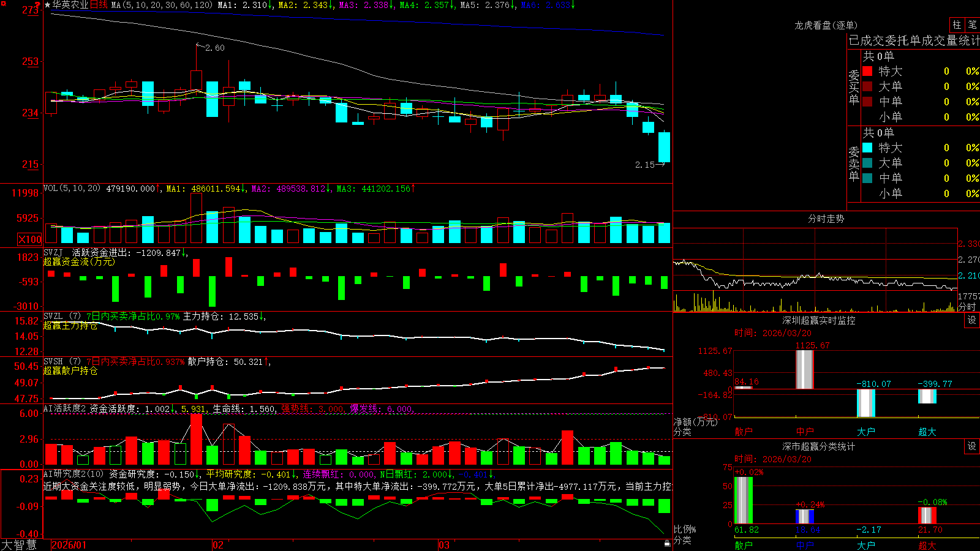Click the 龙虎看盘(逐单) panel title
This screenshot has height=551, width=980.
pos(826,25)
